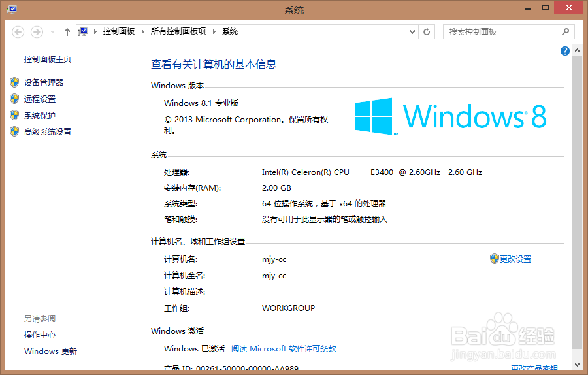Click 更改设置 link
588x375 pixels.
point(515,259)
